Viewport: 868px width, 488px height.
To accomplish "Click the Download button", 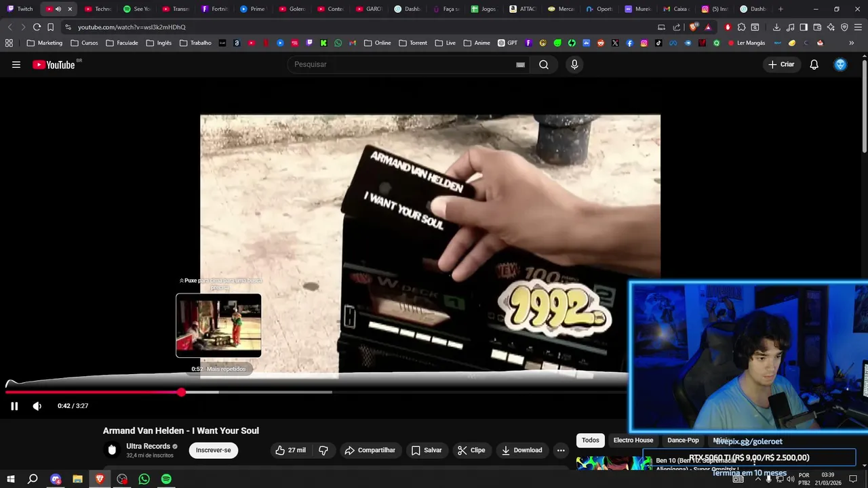I will pos(521,450).
